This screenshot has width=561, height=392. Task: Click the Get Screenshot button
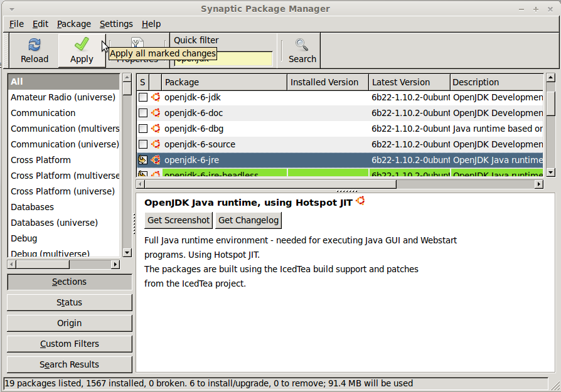(179, 220)
